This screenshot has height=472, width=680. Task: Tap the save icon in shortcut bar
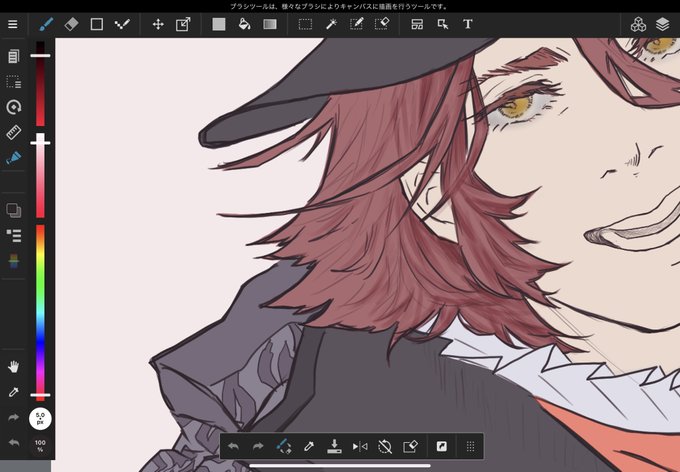334,446
